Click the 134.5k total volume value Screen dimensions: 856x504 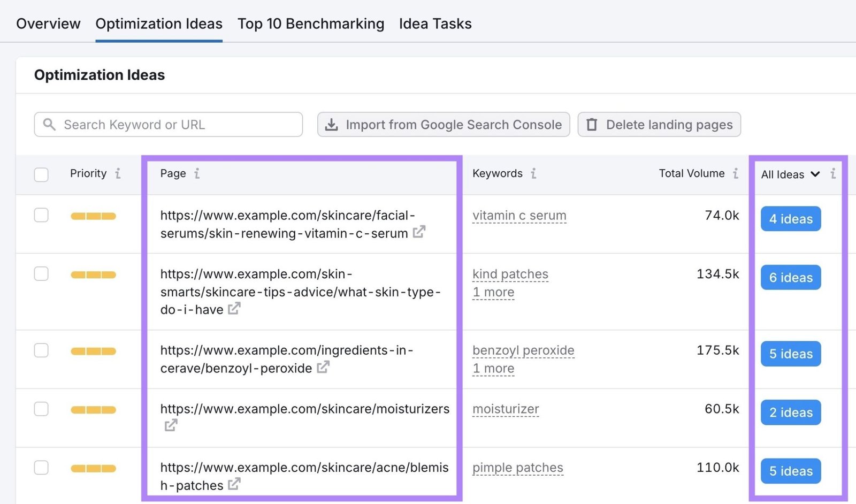(x=717, y=274)
